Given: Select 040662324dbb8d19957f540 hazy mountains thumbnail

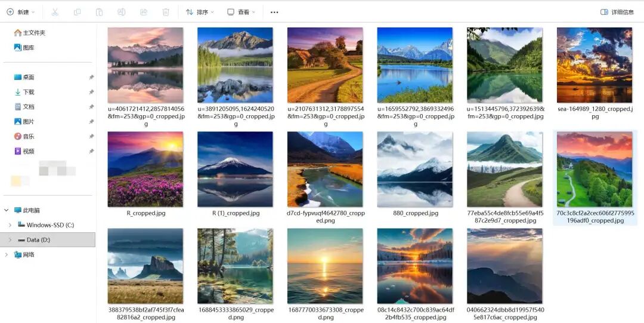Looking at the screenshot, I should pos(505,266).
